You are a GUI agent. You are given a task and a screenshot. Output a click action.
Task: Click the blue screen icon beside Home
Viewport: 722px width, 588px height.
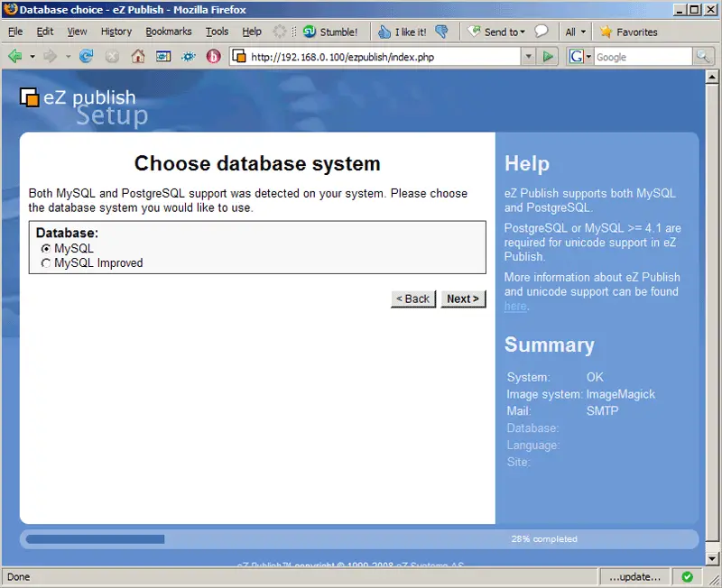pyautogui.click(x=163, y=57)
